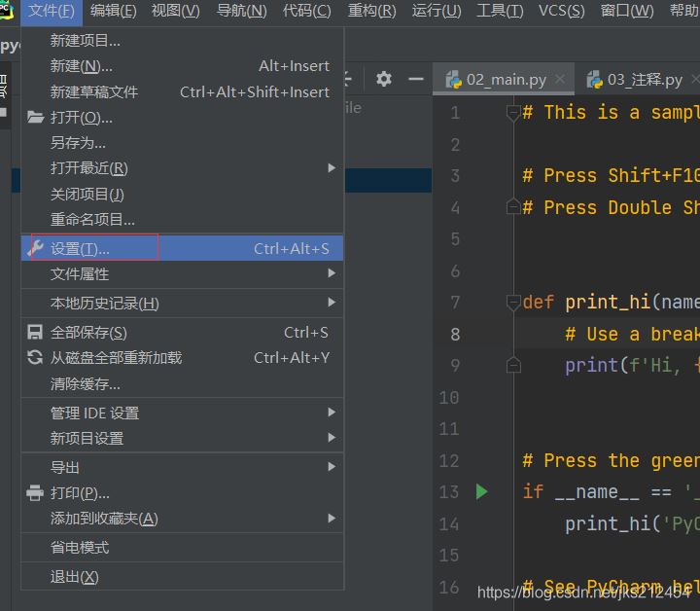Switch to the 03_注释.py tab
This screenshot has width=700, height=611.
click(x=644, y=80)
